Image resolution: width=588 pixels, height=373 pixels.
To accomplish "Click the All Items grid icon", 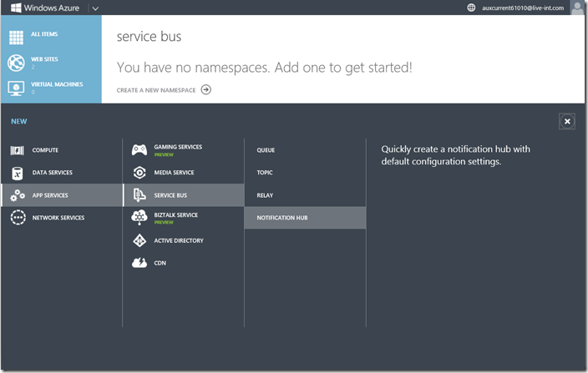I will pyautogui.click(x=16, y=38).
